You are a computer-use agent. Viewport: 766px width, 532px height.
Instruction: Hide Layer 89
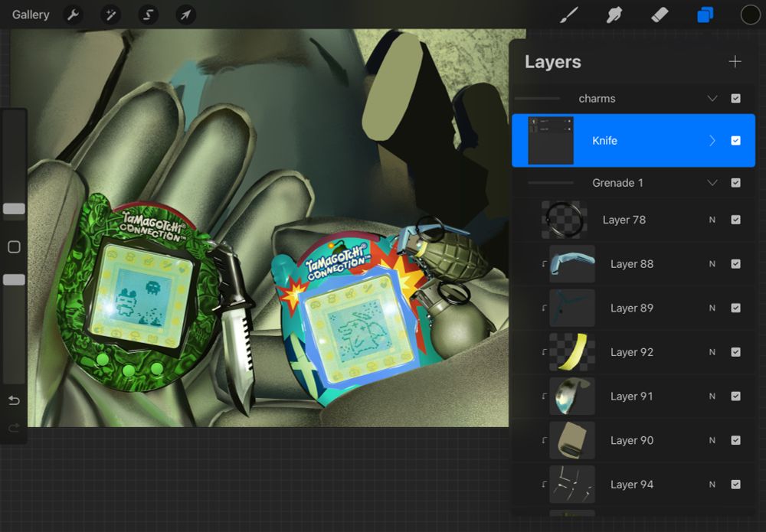coord(735,308)
